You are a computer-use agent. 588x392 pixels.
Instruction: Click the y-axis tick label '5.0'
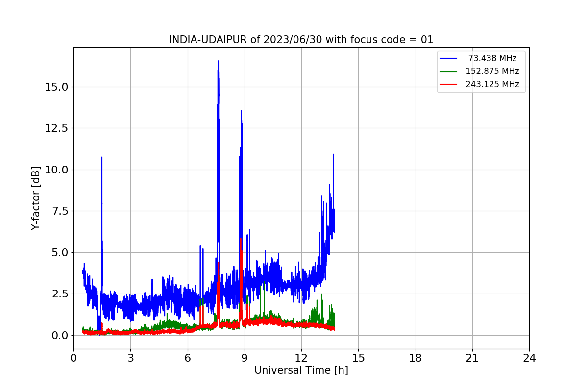pos(61,252)
